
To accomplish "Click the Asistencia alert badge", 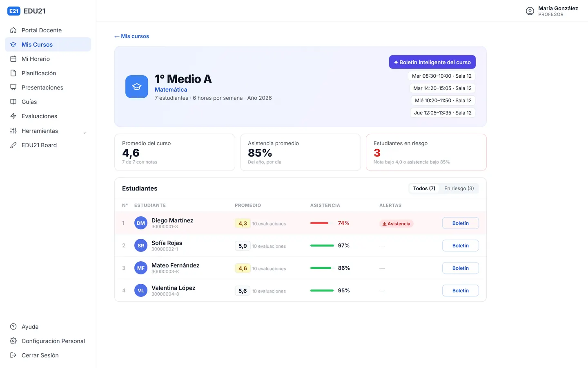I will [396, 224].
